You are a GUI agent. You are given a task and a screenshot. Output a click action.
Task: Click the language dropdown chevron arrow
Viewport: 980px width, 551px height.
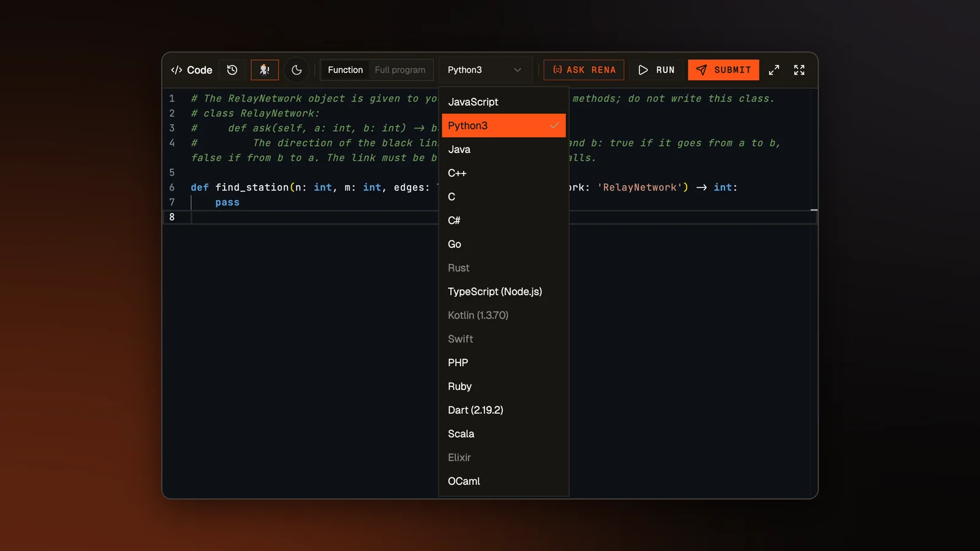click(x=518, y=70)
